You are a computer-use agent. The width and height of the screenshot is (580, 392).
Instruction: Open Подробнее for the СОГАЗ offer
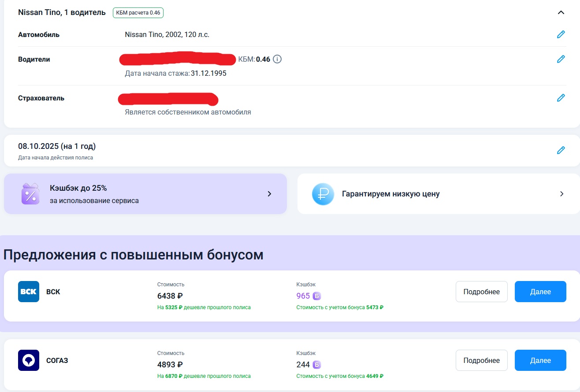point(481,360)
